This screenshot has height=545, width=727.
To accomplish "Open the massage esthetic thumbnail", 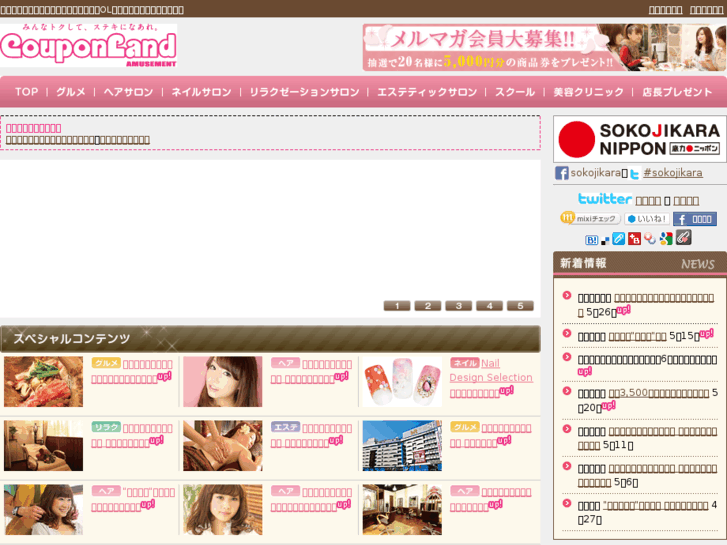I will 223,446.
